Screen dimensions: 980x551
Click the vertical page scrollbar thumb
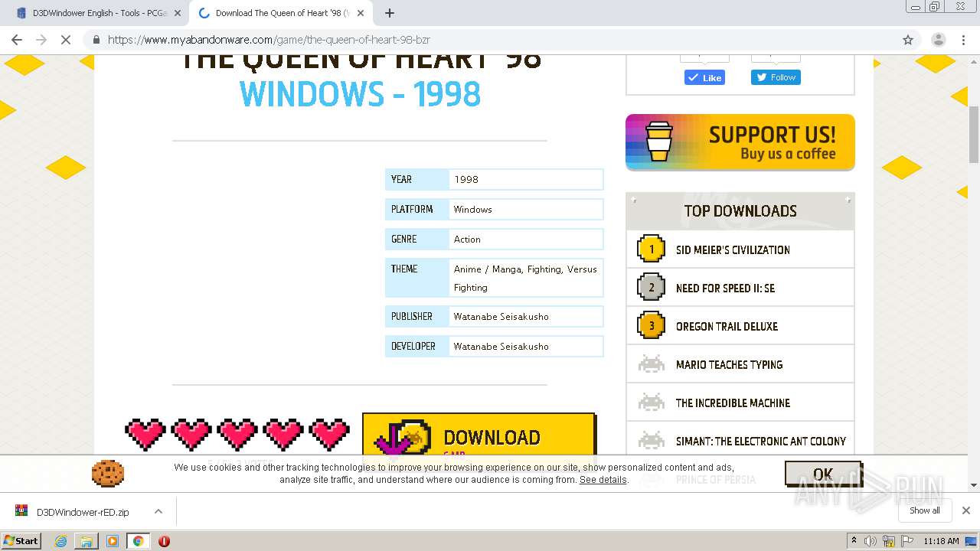[x=974, y=134]
